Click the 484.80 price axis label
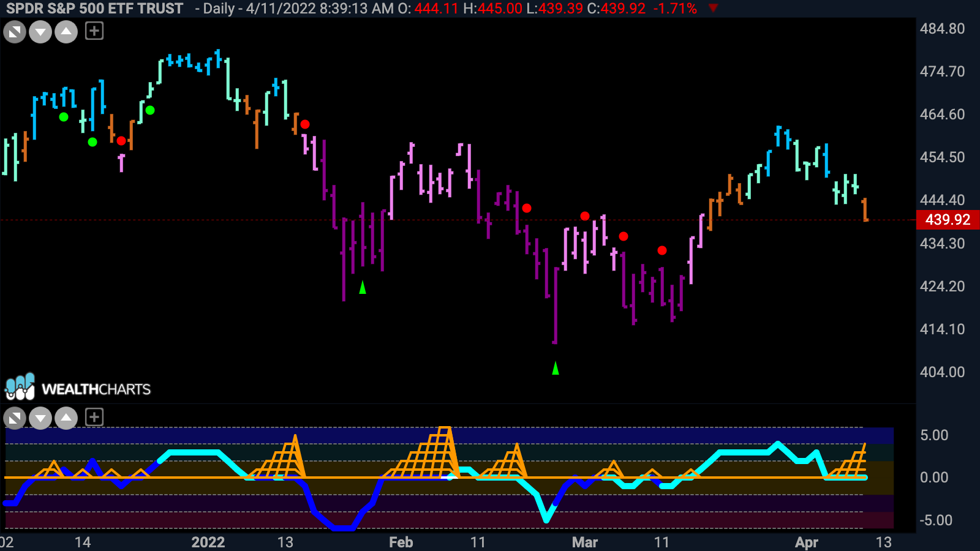The width and height of the screenshot is (980, 551). (x=942, y=29)
